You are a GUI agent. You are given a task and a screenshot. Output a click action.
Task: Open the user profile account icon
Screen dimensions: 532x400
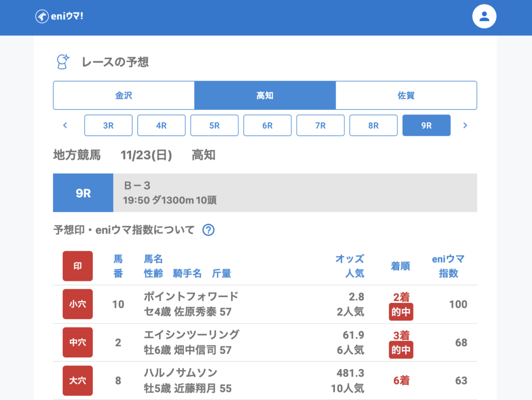click(x=484, y=17)
